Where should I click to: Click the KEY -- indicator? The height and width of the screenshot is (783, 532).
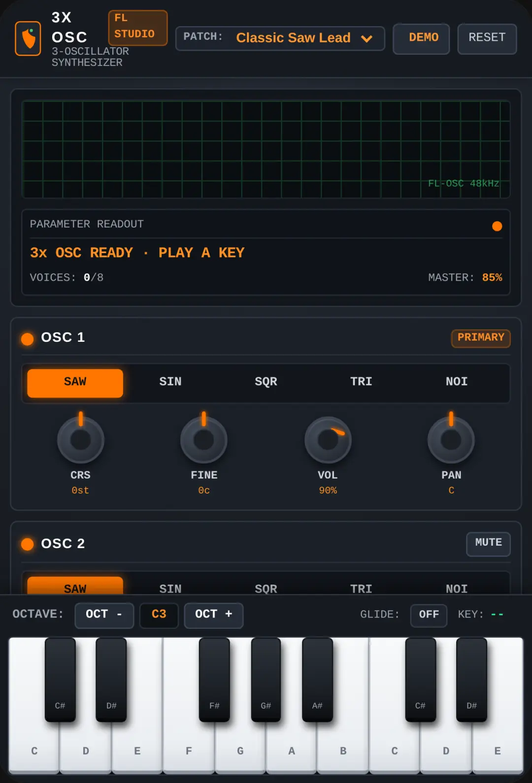[481, 615]
